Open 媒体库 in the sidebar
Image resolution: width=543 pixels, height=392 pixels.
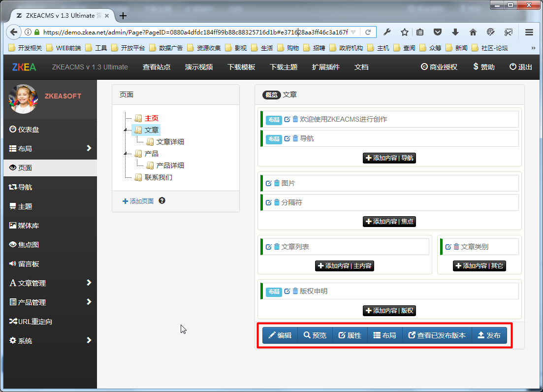pyautogui.click(x=50, y=226)
